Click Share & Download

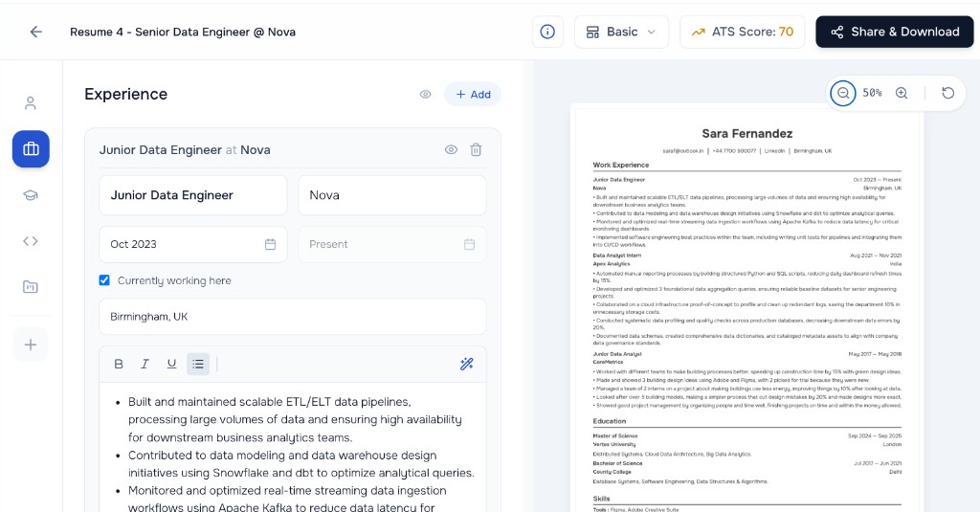tap(895, 32)
